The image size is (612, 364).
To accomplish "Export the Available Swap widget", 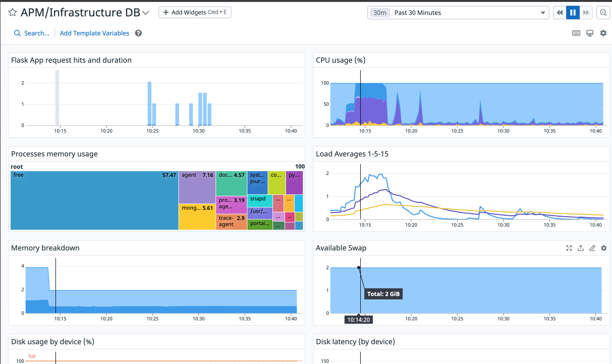I will coord(581,248).
